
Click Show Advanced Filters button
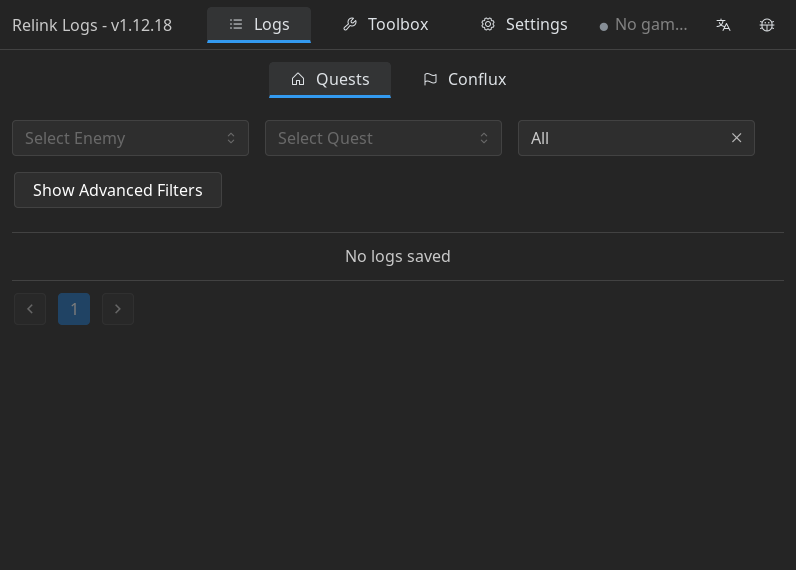(118, 190)
